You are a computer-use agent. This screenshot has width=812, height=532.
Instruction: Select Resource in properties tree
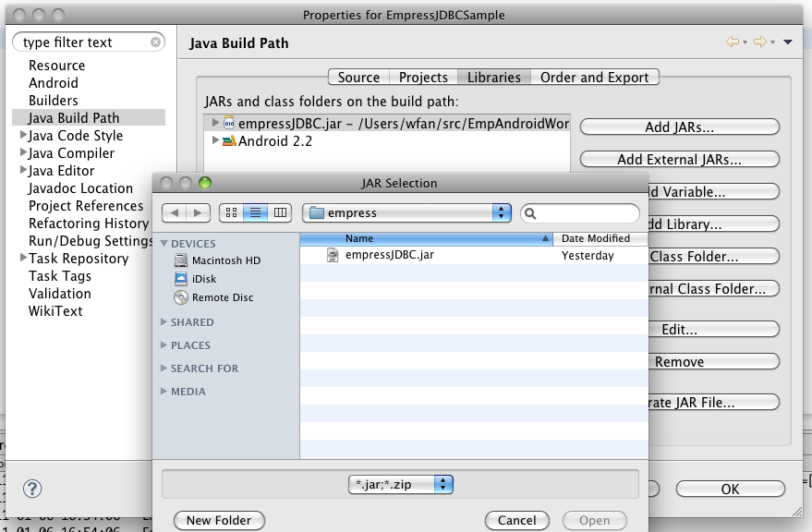(x=57, y=66)
